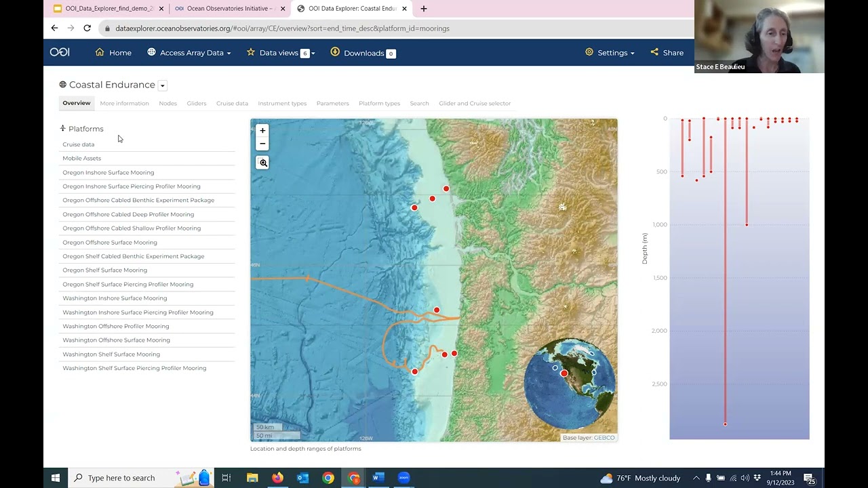Switch to the More information tab
The width and height of the screenshot is (868, 488).
pos(124,103)
